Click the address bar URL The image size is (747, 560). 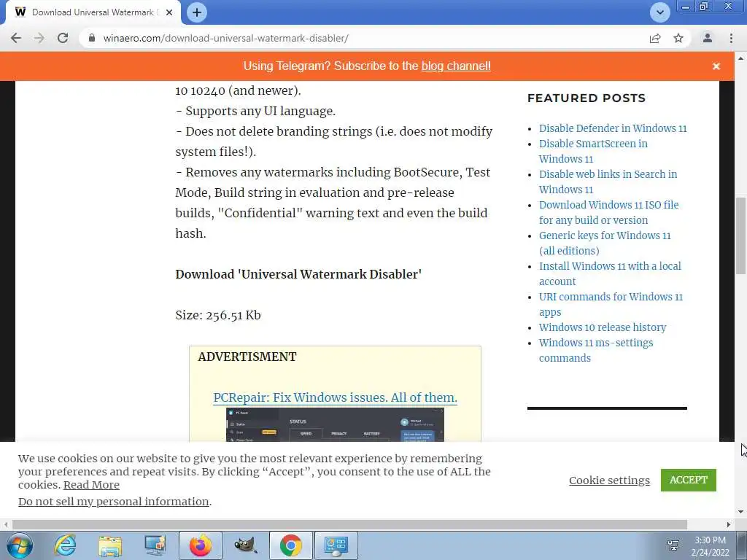226,38
